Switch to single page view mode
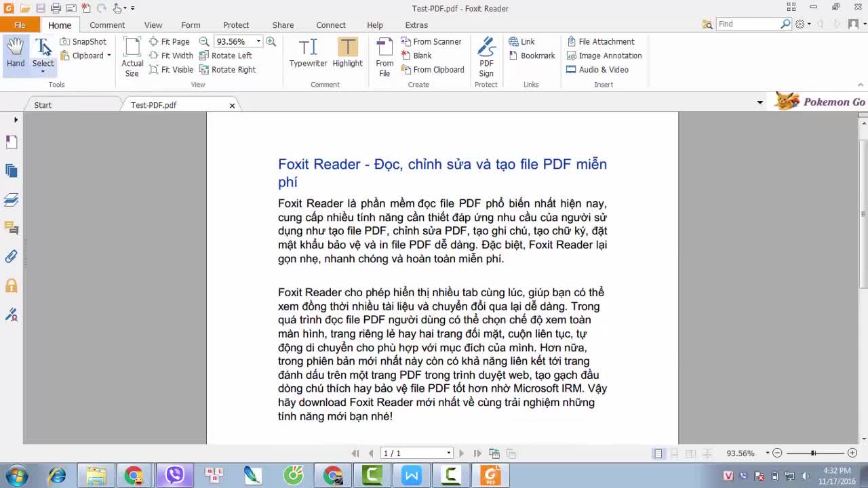 (x=658, y=453)
